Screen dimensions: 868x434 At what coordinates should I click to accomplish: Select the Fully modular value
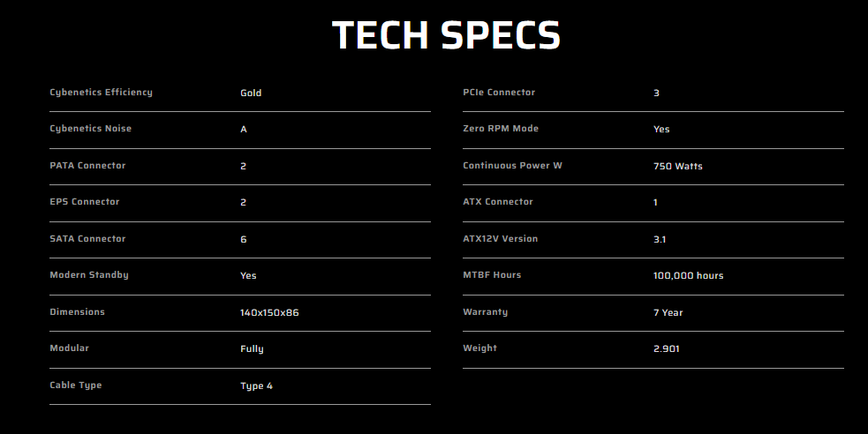pyautogui.click(x=252, y=349)
